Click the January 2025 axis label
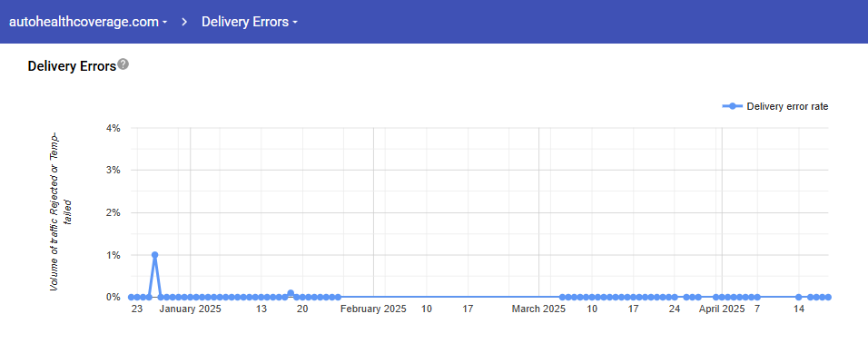 point(191,309)
